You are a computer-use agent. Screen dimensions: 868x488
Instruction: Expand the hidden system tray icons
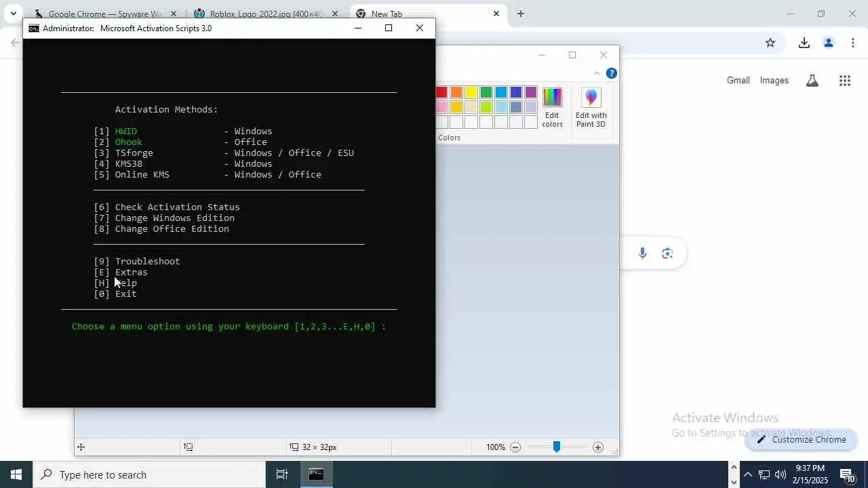[747, 474]
